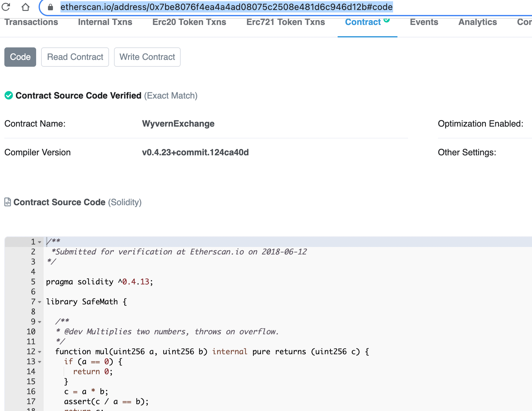Click the source code file icon
Viewport: 532px width, 411px height.
pos(8,202)
